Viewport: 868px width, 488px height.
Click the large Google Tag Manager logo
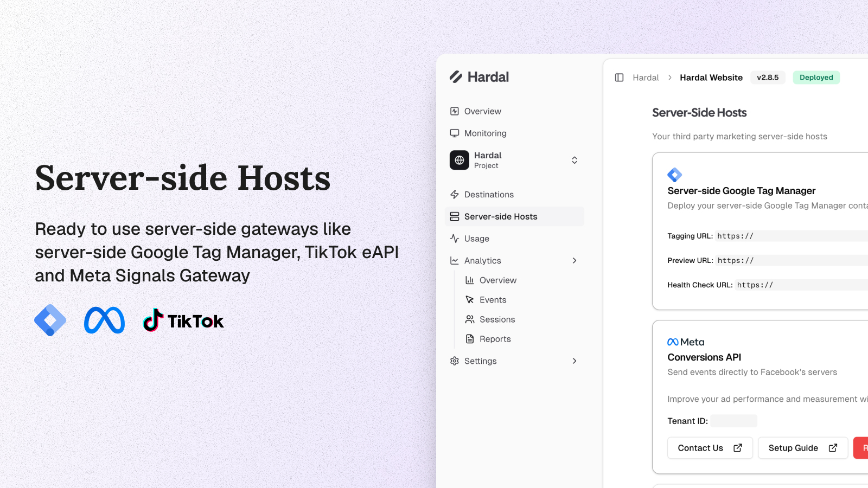[50, 320]
